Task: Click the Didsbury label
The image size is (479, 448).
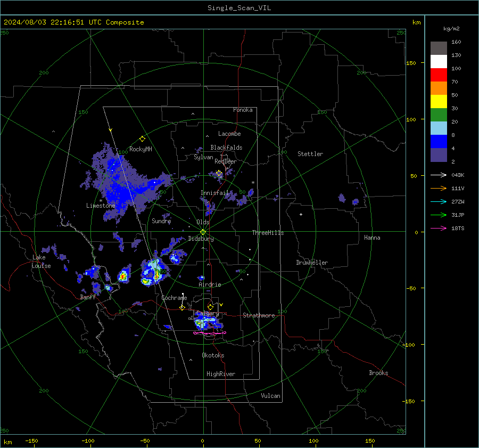Action: (201, 239)
